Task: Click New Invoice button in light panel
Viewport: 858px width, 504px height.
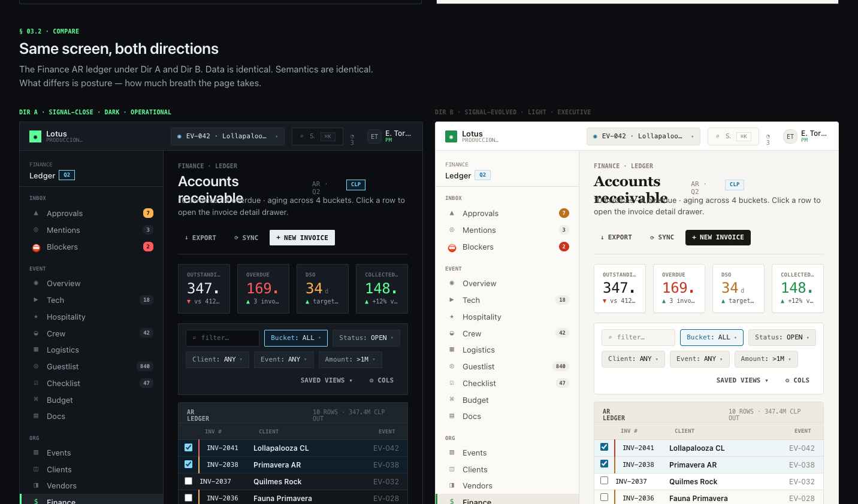Action: [718, 237]
